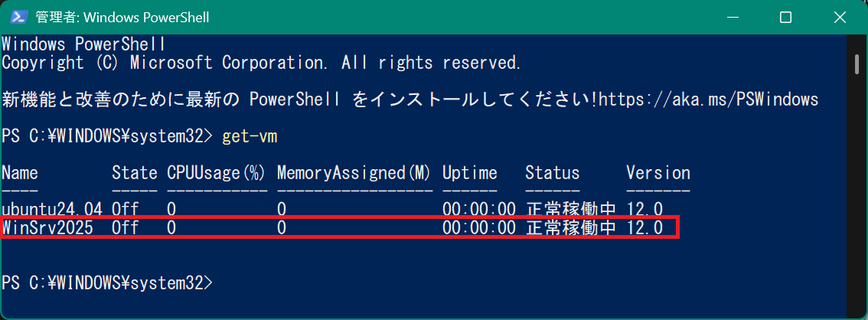Maximize the PowerShell window

click(x=785, y=17)
